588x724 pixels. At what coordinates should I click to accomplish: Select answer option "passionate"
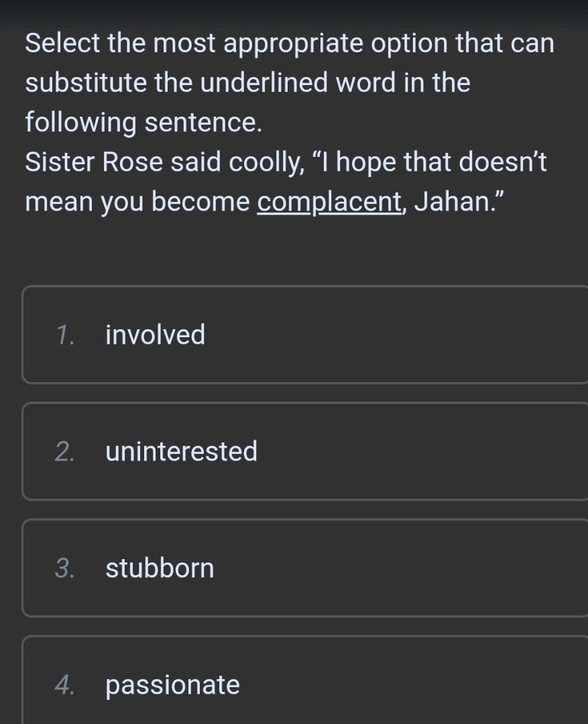coord(172,684)
